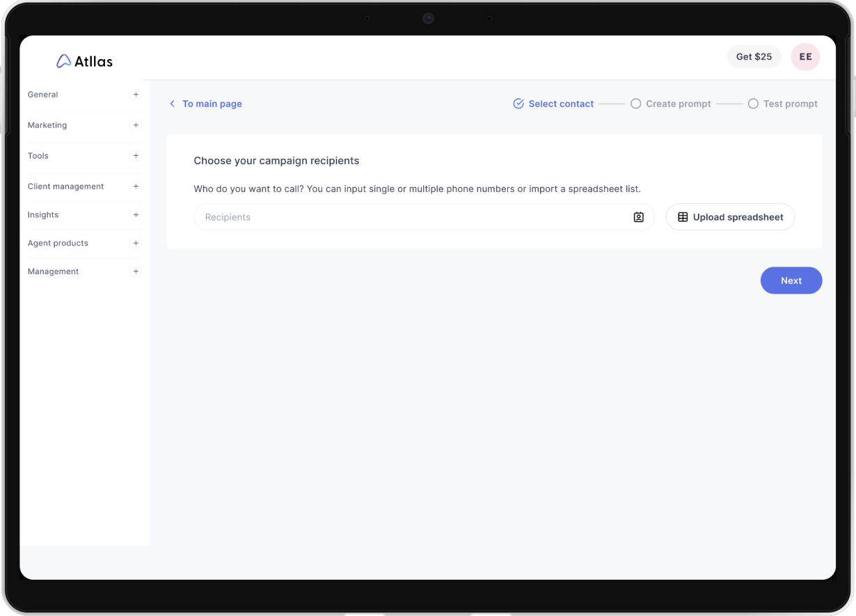Click the Select contact checkmark icon

(518, 104)
